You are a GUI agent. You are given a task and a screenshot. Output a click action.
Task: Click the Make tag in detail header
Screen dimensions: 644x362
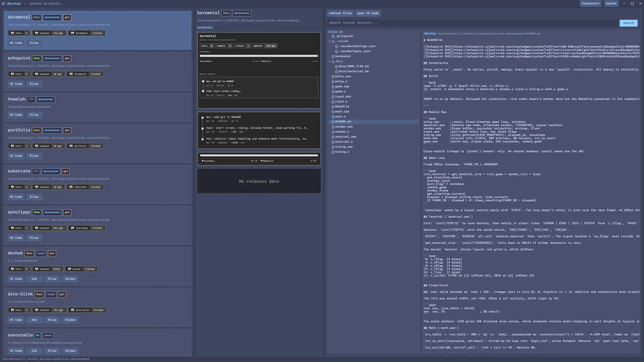pos(226,13)
